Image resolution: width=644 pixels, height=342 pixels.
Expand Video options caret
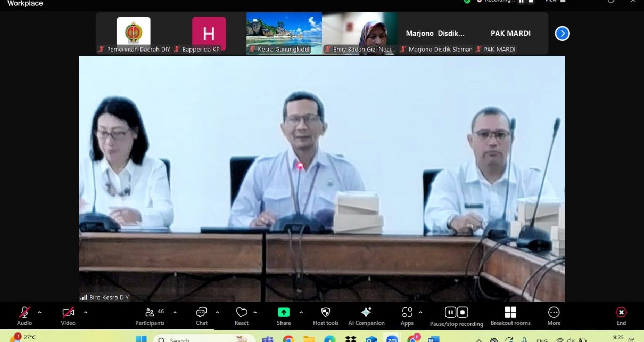86,313
